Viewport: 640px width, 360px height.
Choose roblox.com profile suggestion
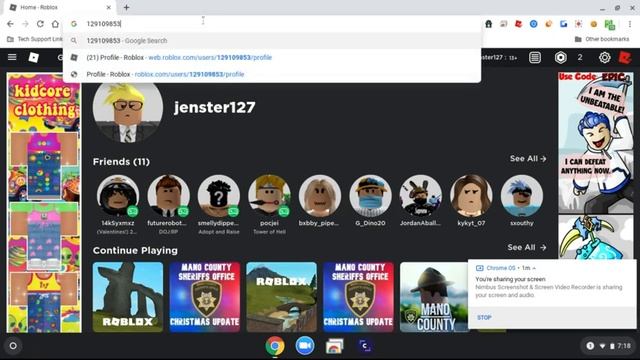click(272, 74)
